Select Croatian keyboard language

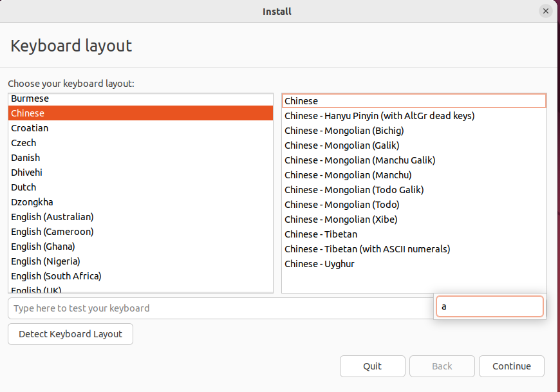tap(140, 128)
